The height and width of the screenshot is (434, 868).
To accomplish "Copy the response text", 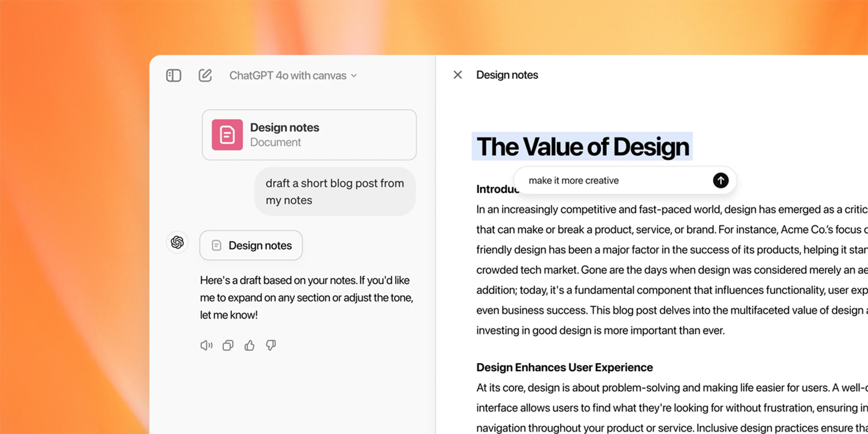I will pos(228,345).
